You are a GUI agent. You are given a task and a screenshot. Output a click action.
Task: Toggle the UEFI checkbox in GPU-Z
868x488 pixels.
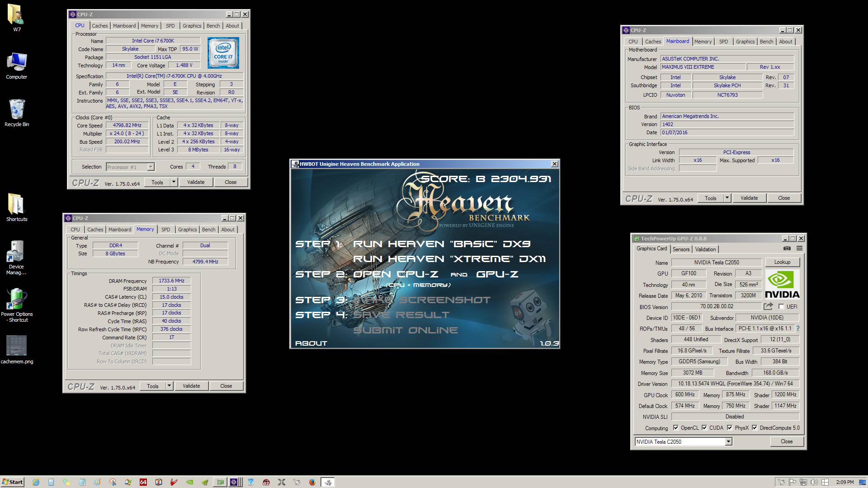pos(781,307)
